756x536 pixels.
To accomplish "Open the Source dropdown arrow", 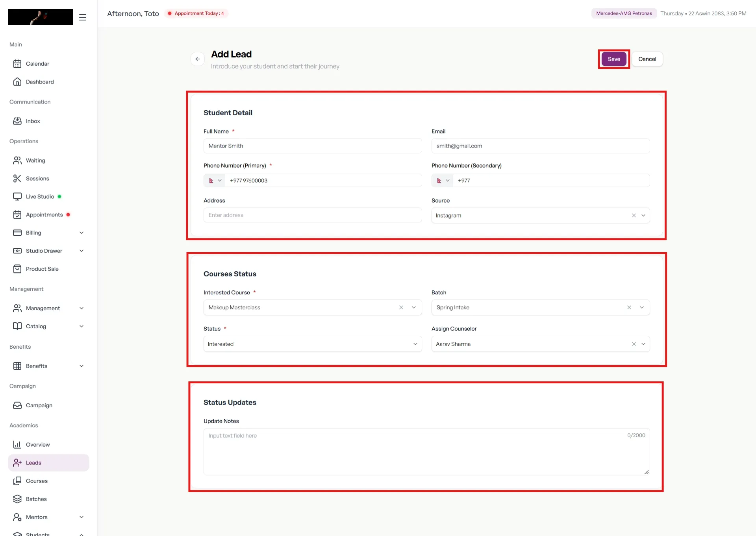I will 643,216.
